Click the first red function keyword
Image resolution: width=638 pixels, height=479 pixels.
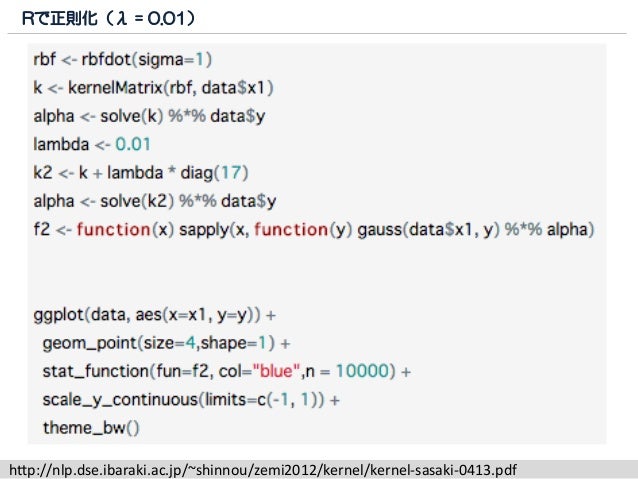[114, 230]
